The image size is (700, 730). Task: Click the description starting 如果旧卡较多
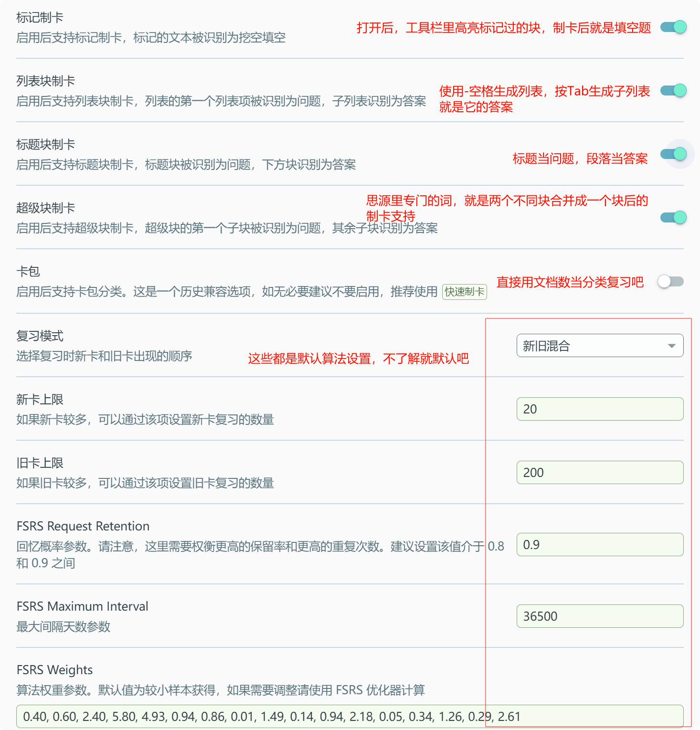pyautogui.click(x=145, y=483)
